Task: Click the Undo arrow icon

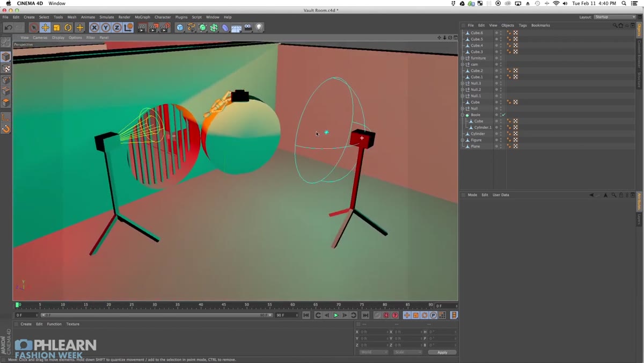Action: coord(9,27)
